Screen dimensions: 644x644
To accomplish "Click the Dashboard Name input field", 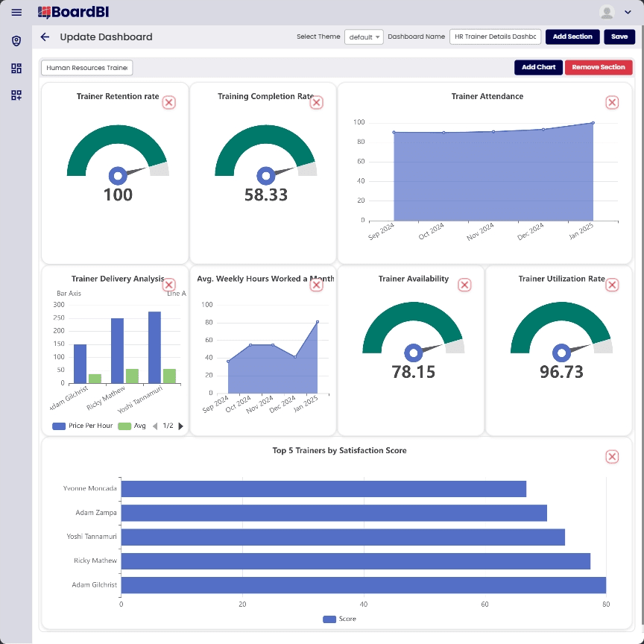I will click(x=495, y=36).
